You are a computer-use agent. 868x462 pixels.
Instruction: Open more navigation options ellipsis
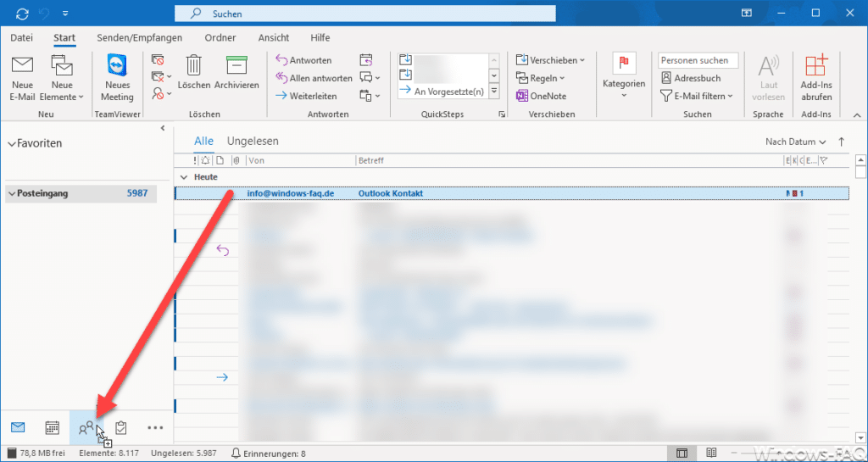(156, 427)
